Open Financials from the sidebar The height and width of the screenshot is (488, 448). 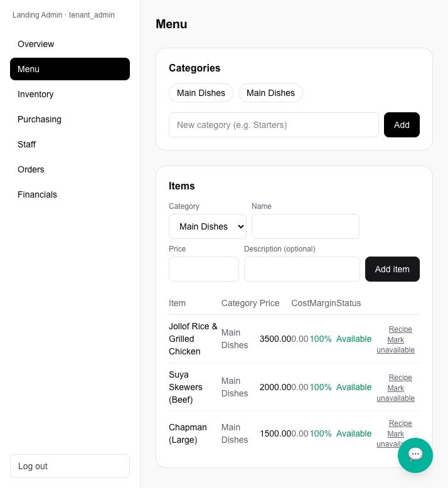[x=70, y=194]
